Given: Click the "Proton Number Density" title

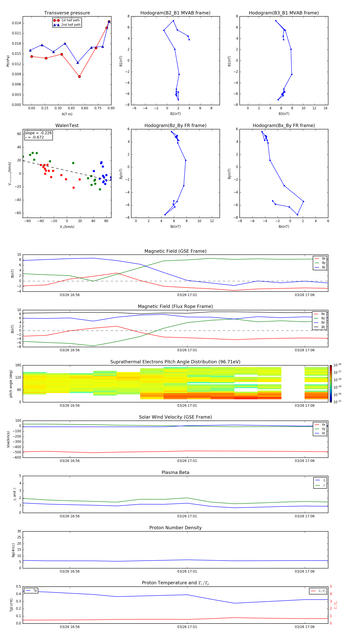Looking at the screenshot, I should [x=175, y=528].
